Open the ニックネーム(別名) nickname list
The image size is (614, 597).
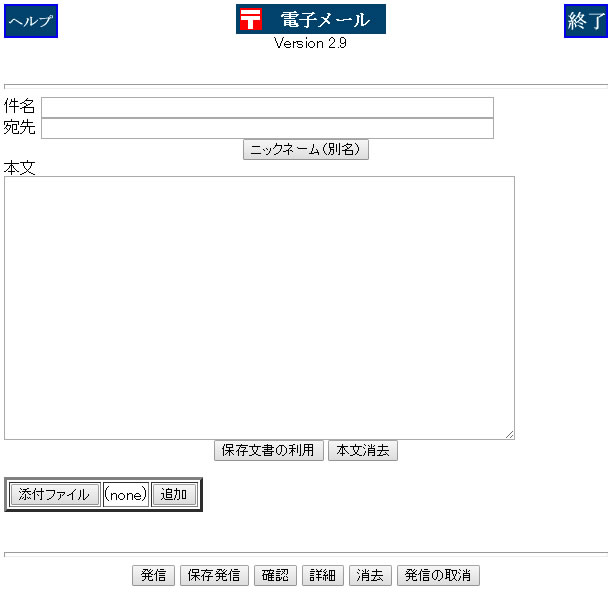[306, 149]
